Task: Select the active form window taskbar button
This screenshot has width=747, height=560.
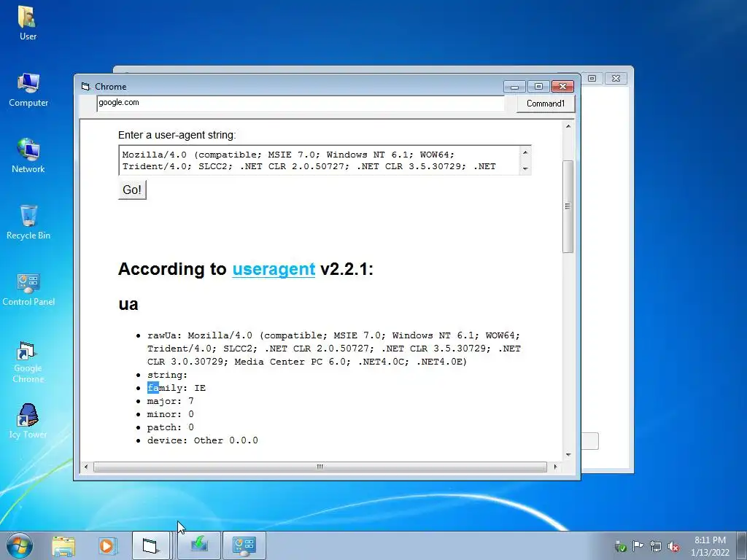Action: 151,545
